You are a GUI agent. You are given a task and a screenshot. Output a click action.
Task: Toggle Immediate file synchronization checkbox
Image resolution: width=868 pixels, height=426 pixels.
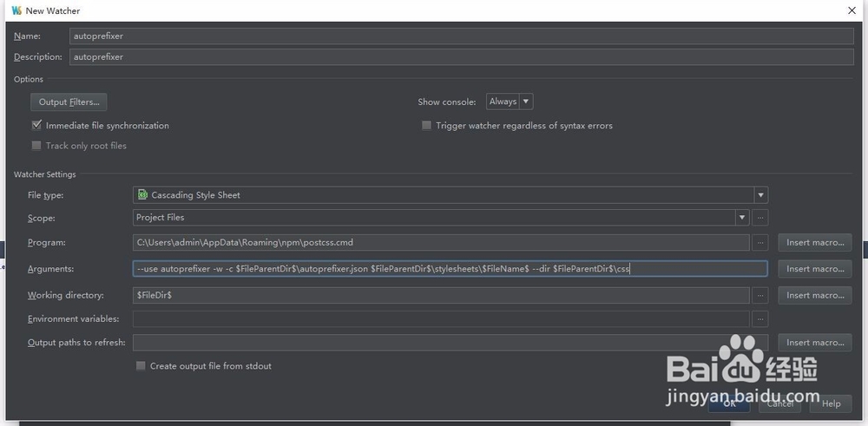[x=36, y=126]
